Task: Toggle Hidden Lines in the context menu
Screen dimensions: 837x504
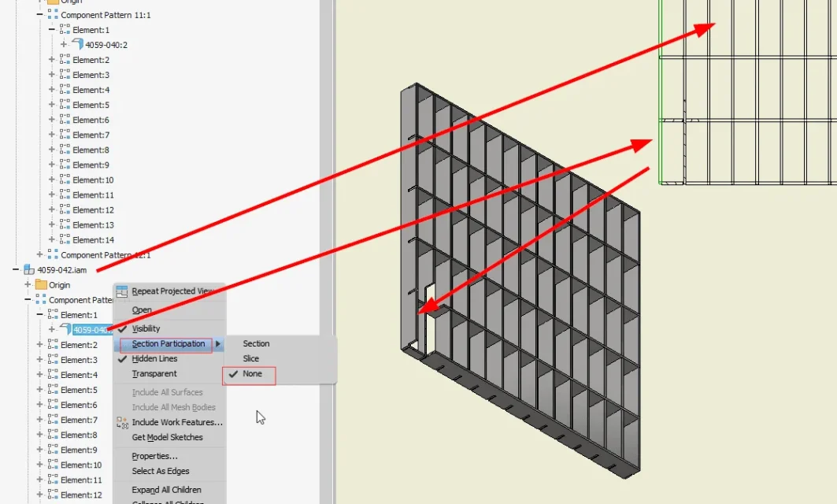Action: (x=154, y=359)
